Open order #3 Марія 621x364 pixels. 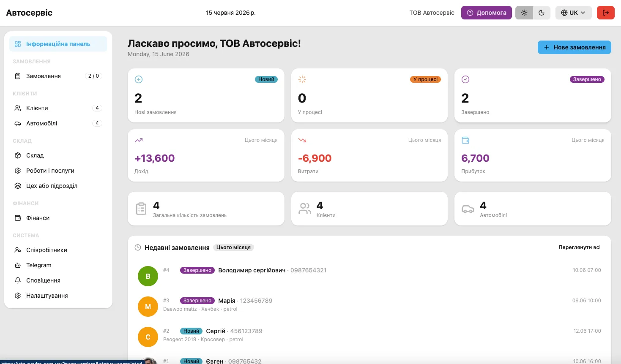coord(369,307)
